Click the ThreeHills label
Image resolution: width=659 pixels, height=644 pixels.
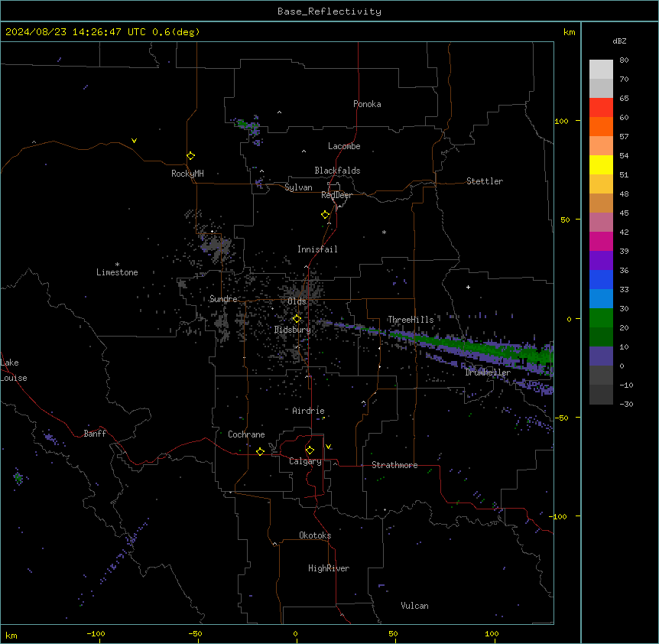411,320
